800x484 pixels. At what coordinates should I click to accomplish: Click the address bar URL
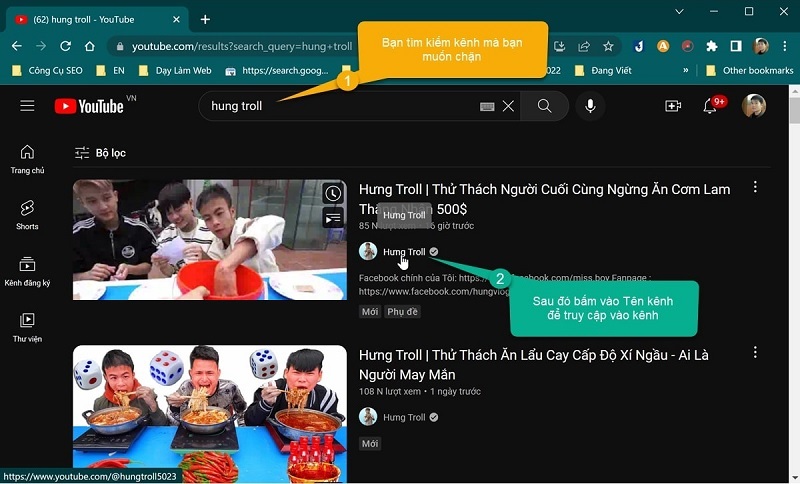(241, 46)
